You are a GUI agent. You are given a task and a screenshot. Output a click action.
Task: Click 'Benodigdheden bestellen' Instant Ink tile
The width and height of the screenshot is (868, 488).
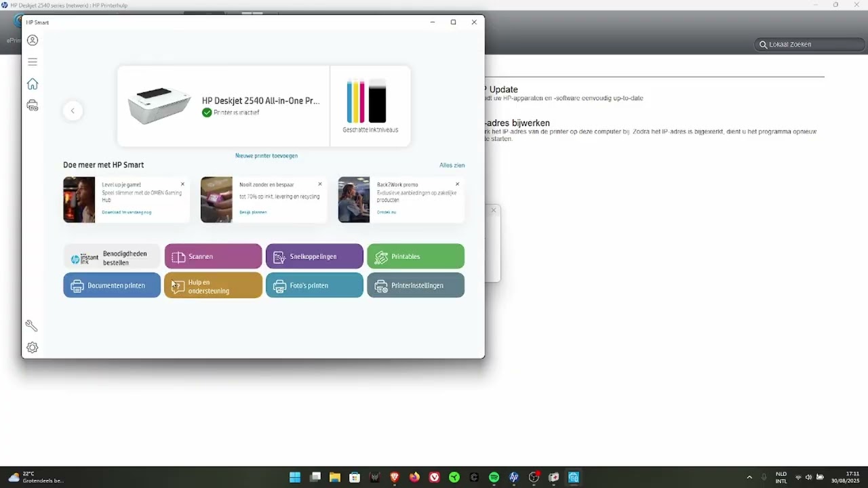[112, 257]
